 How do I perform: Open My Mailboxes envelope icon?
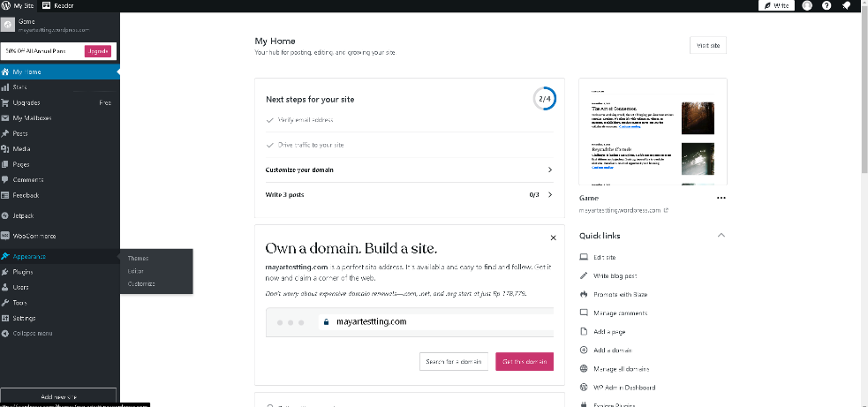tap(5, 118)
